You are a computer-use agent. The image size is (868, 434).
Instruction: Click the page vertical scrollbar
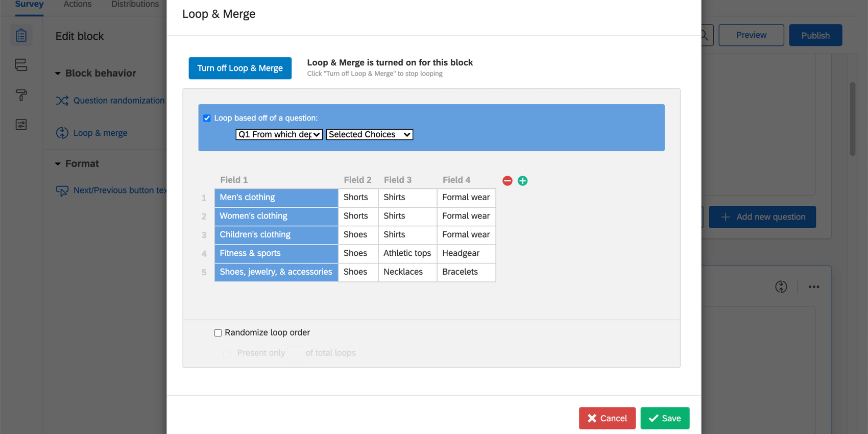(x=852, y=118)
